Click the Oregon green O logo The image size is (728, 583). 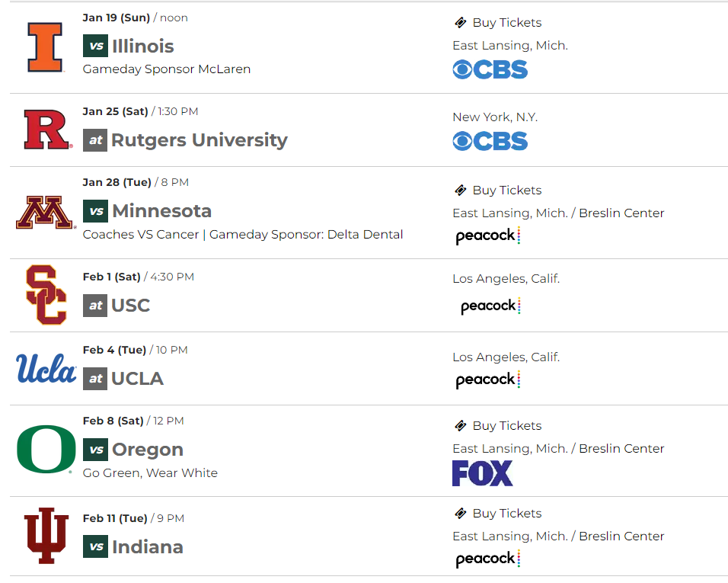46,450
